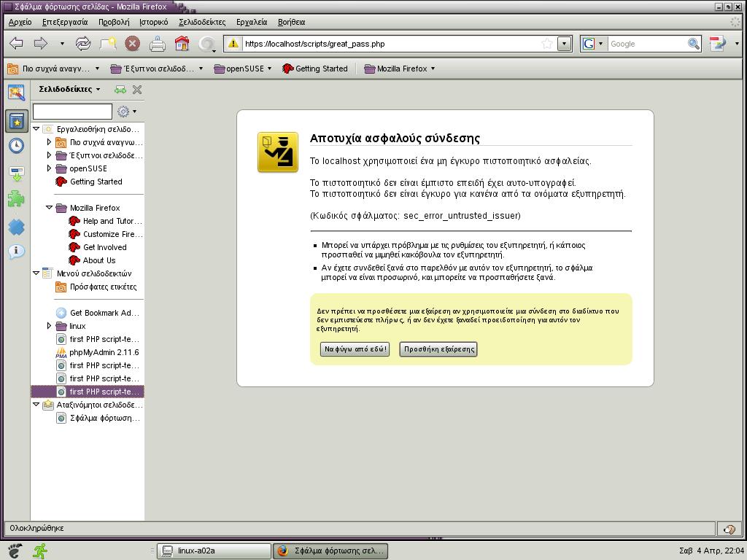Click the top sidebar panel icon with wand
747x560 pixels.
(16, 93)
